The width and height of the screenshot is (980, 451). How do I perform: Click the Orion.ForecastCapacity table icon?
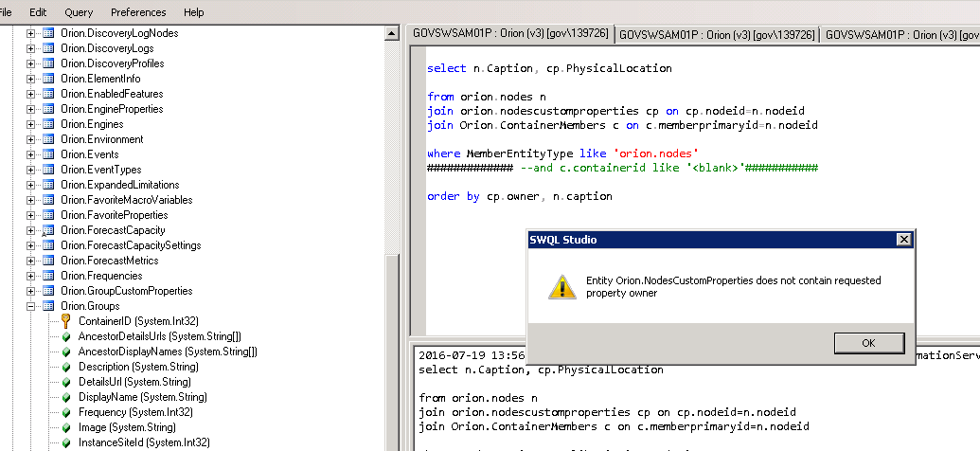pyautogui.click(x=48, y=230)
